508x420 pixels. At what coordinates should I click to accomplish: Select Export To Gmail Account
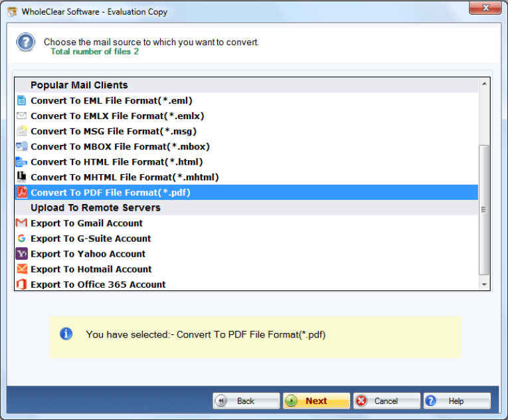246,223
